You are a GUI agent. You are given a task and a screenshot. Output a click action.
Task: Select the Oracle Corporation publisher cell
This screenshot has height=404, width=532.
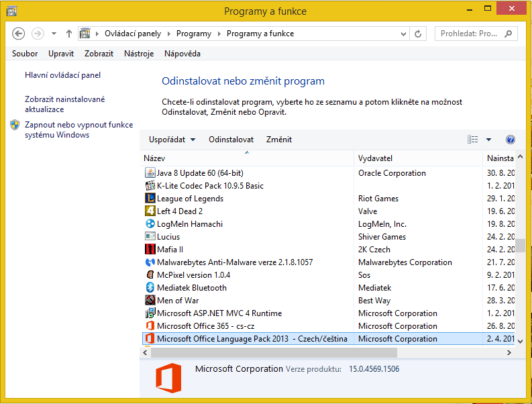[x=392, y=172]
